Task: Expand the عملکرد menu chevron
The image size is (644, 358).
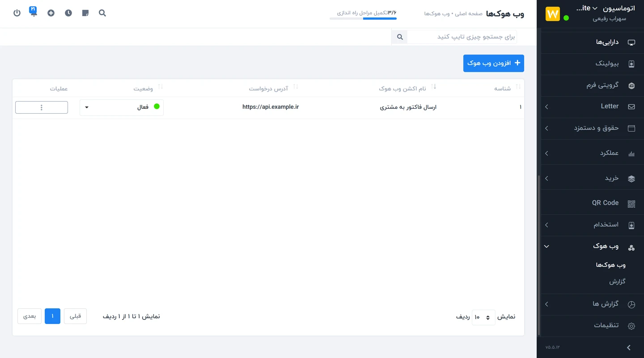Action: coord(547,153)
